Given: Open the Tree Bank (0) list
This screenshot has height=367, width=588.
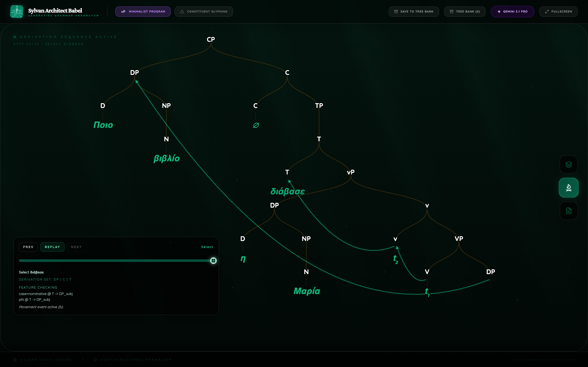Looking at the screenshot, I should click(465, 12).
